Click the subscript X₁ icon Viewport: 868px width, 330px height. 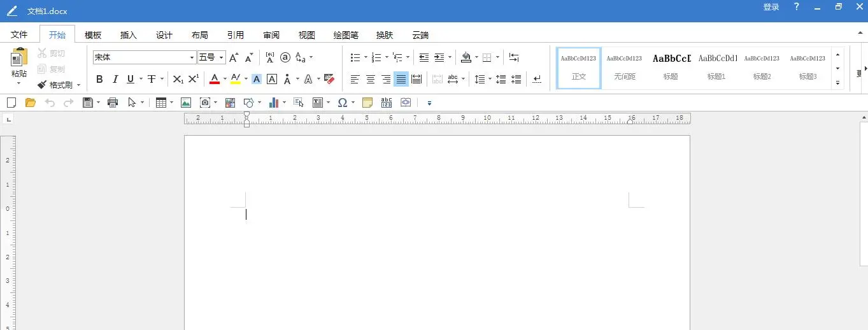[178, 79]
